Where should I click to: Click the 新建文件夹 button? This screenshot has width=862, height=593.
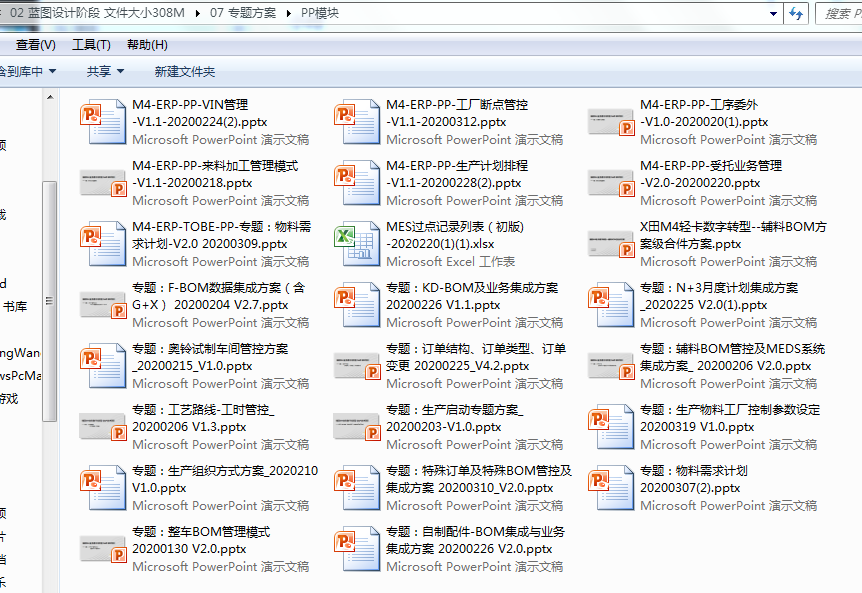point(185,71)
